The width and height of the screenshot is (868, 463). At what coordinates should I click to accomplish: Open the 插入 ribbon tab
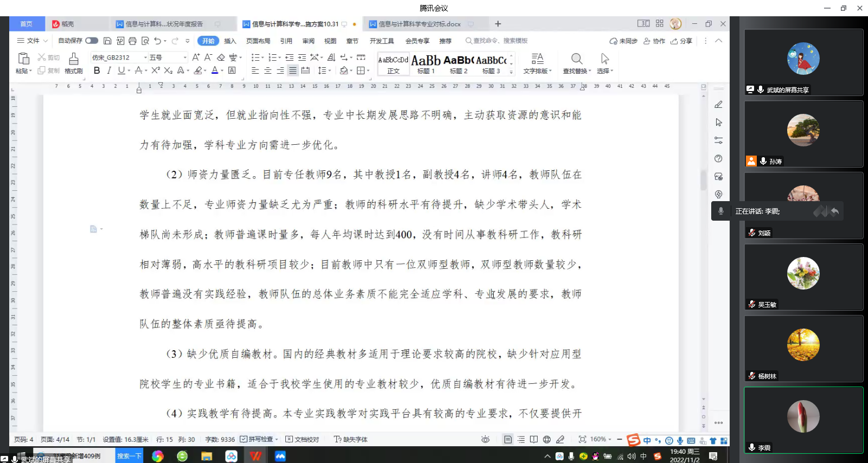(x=230, y=41)
